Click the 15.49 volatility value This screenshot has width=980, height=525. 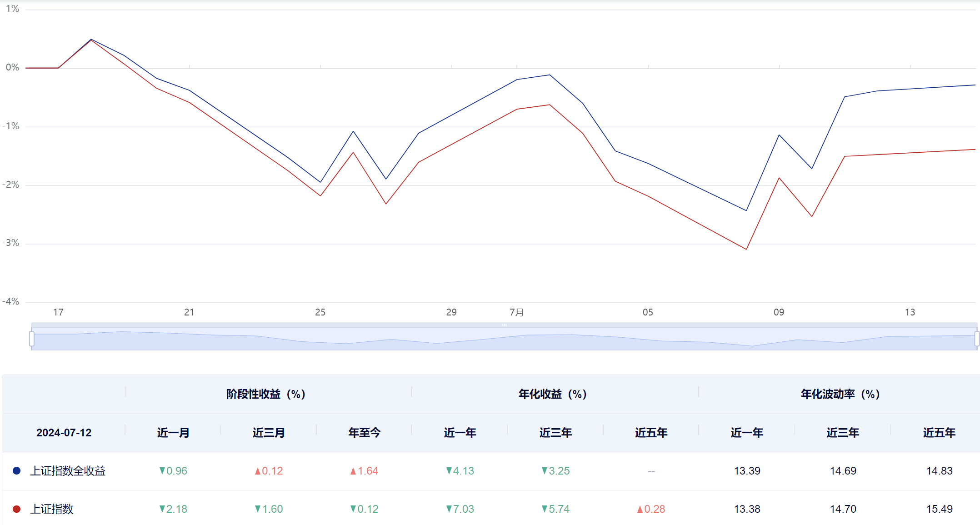[x=940, y=509]
